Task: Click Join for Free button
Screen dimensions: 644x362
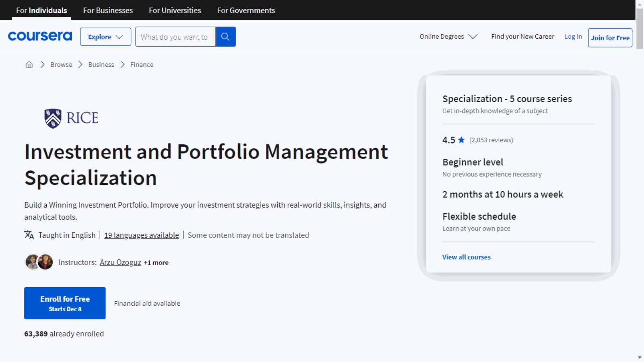Action: [610, 37]
